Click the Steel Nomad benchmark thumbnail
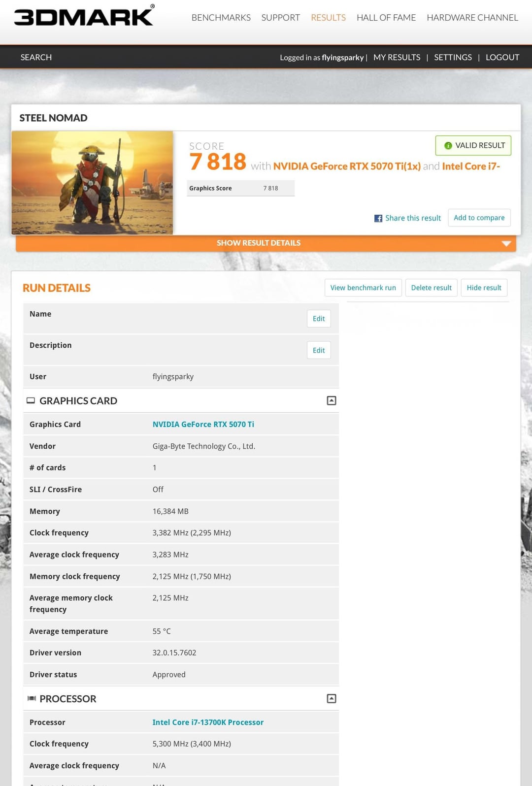This screenshot has height=786, width=532. (92, 183)
